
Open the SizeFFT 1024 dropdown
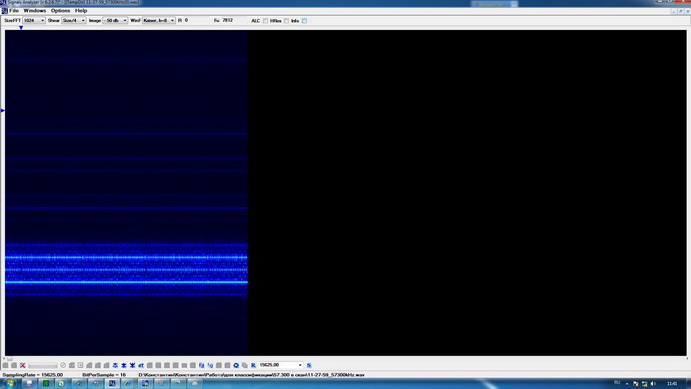34,20
